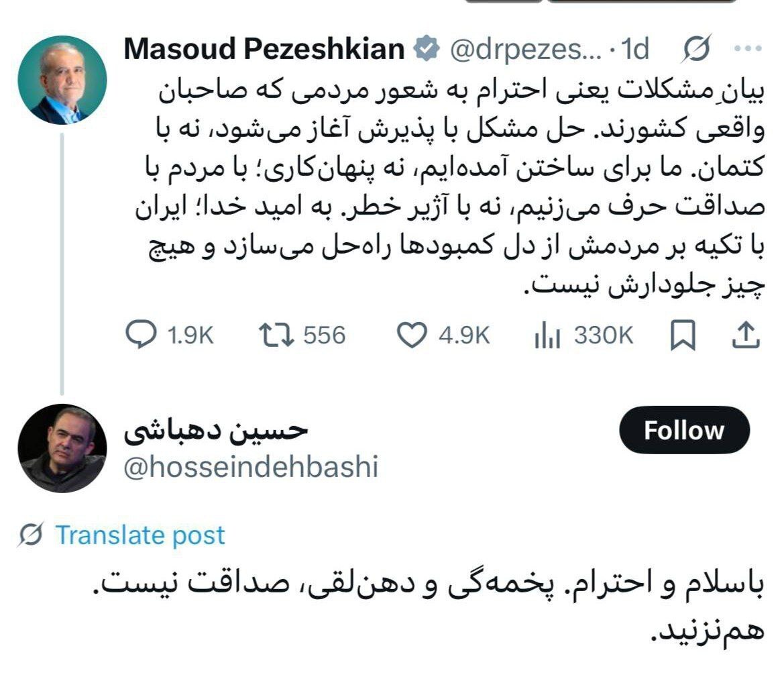
Task: Repost the tweet with 556 reposts
Action: (276, 335)
